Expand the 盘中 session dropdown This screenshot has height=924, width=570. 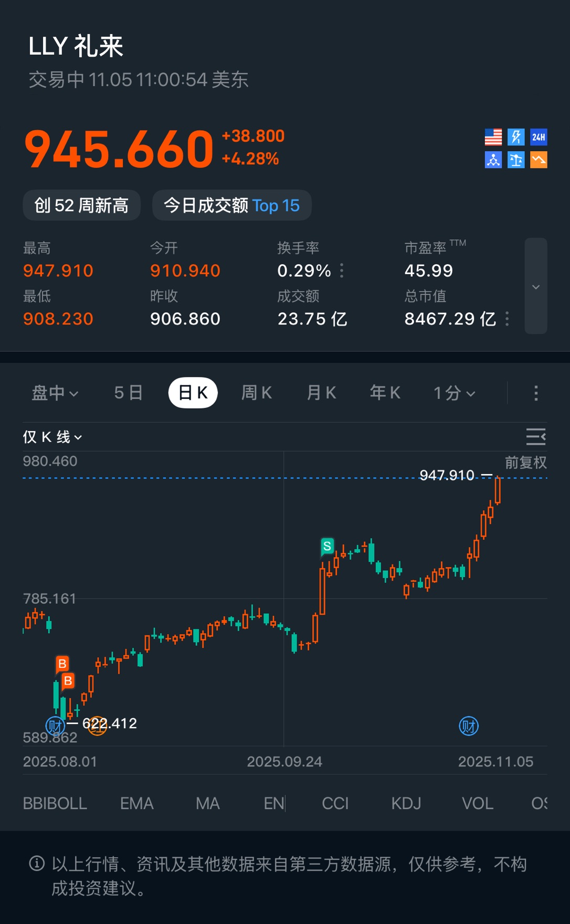55,393
